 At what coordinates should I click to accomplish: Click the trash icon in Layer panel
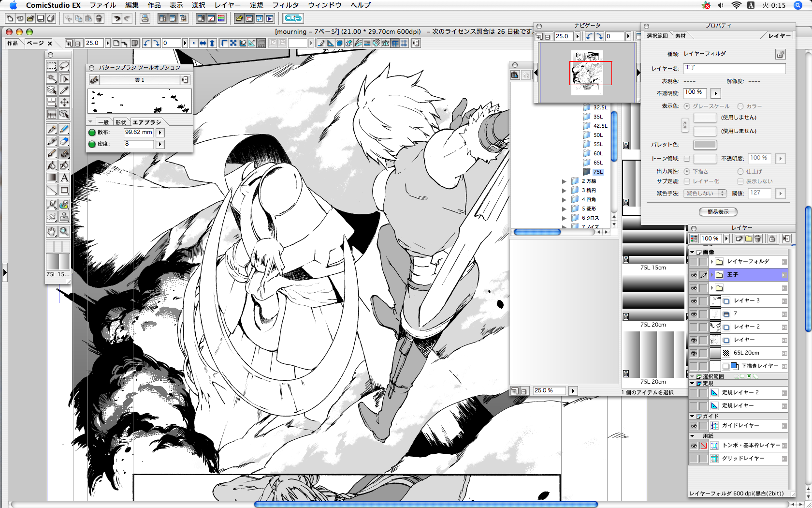tap(758, 239)
